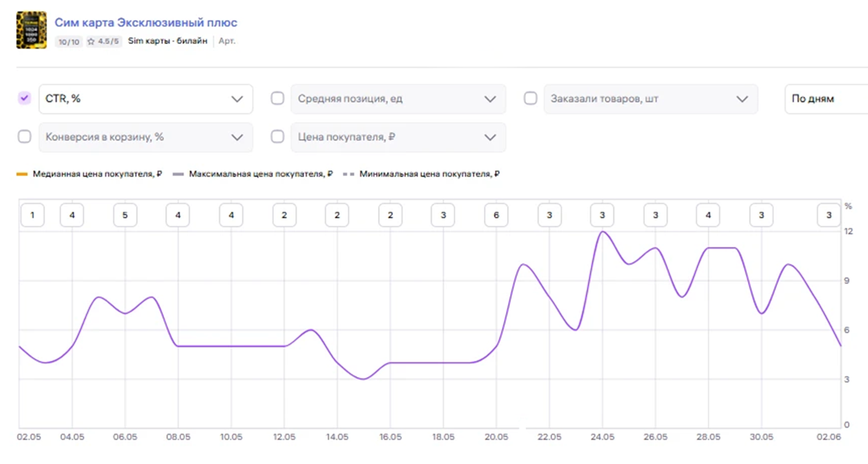Click the event marker 2 at 12.05
Image resolution: width=868 pixels, height=464 pixels.
(284, 215)
